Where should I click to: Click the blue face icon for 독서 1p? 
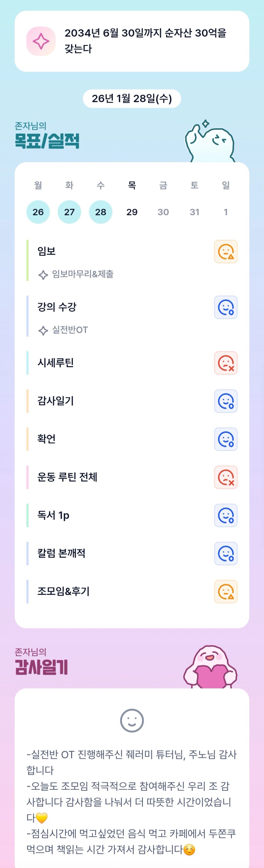(x=226, y=515)
